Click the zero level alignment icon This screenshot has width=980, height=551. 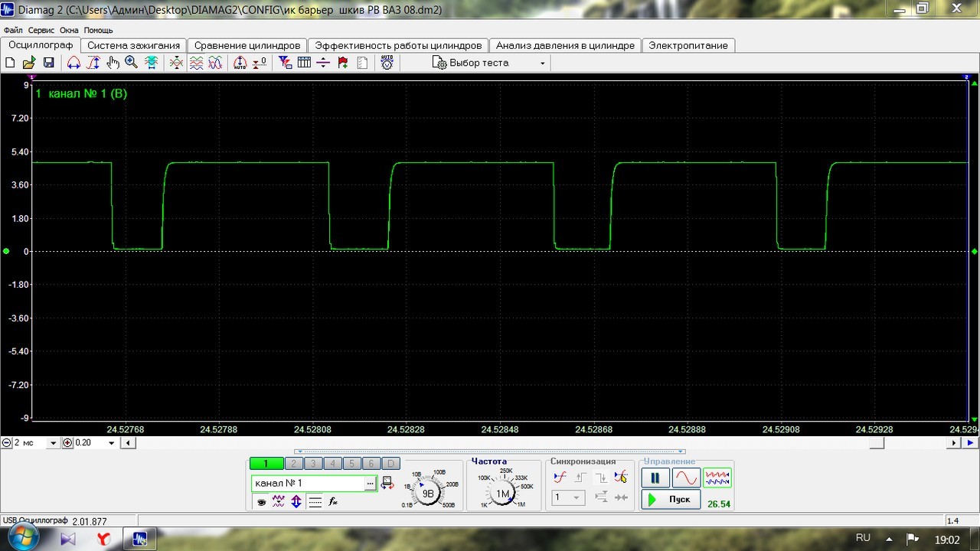(260, 63)
